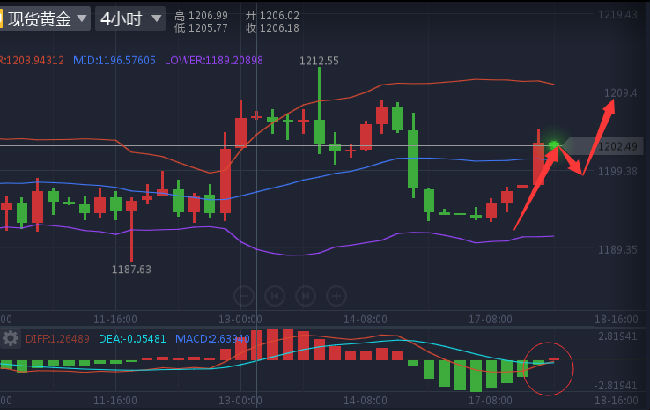Click inside the red dashed MACD circle

click(x=549, y=368)
